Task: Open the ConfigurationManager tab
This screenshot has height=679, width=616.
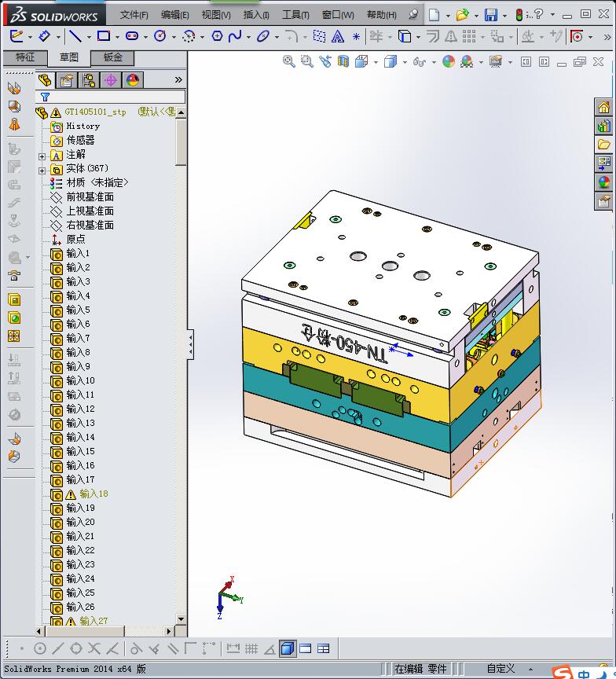Action: coord(89,80)
